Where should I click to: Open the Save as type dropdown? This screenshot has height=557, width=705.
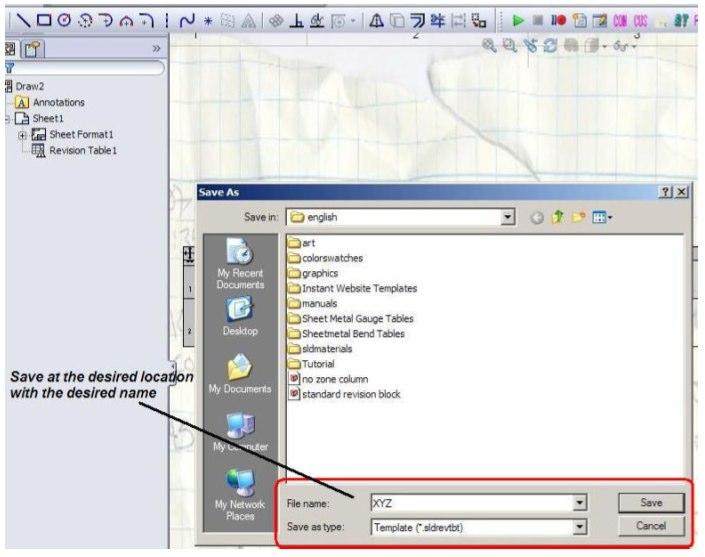pyautogui.click(x=580, y=527)
